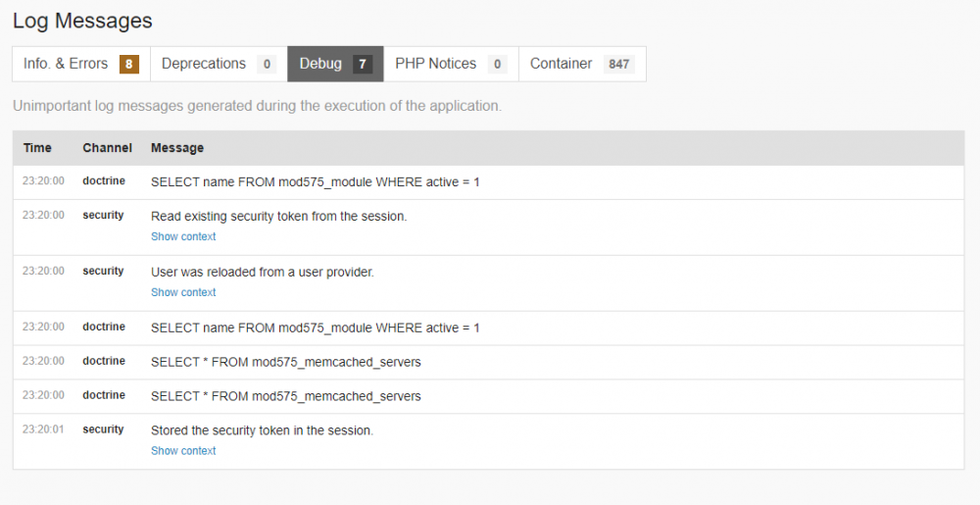Select the 'Read existing security token from the session' message
The width and height of the screenshot is (980, 505).
(x=278, y=216)
